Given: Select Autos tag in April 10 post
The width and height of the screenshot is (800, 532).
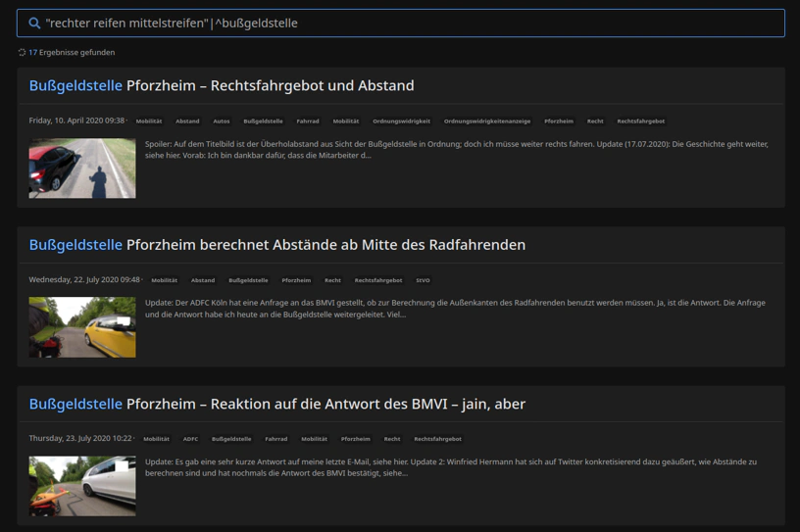Looking at the screenshot, I should pos(222,121).
